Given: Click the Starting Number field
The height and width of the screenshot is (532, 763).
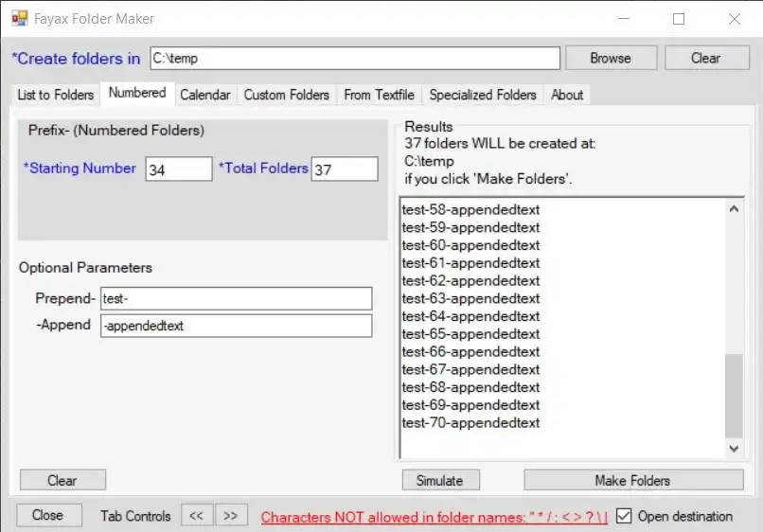Looking at the screenshot, I should (x=179, y=168).
